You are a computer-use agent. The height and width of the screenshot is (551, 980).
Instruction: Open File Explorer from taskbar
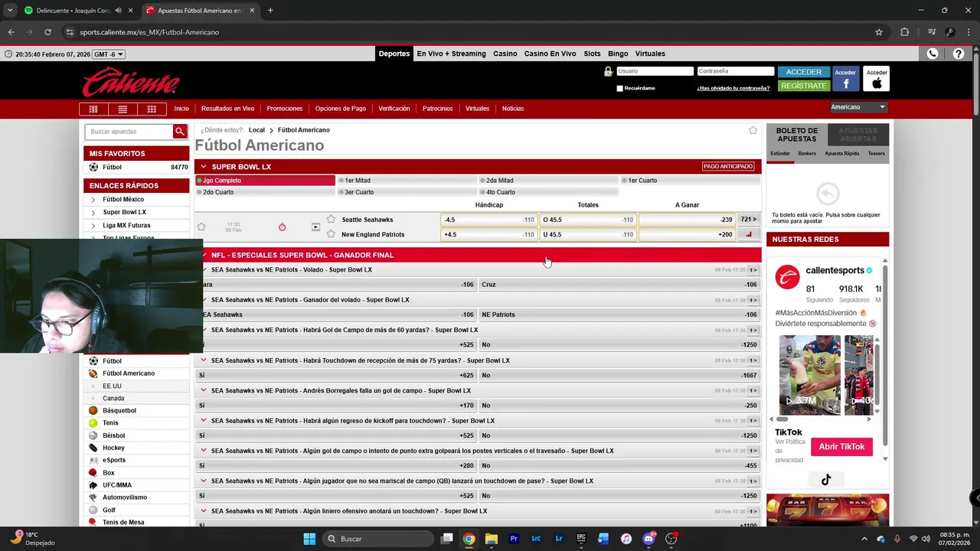[492, 539]
